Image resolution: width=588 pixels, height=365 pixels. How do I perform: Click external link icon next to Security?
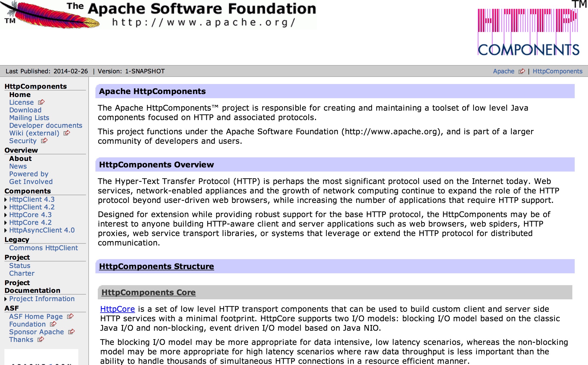44,140
